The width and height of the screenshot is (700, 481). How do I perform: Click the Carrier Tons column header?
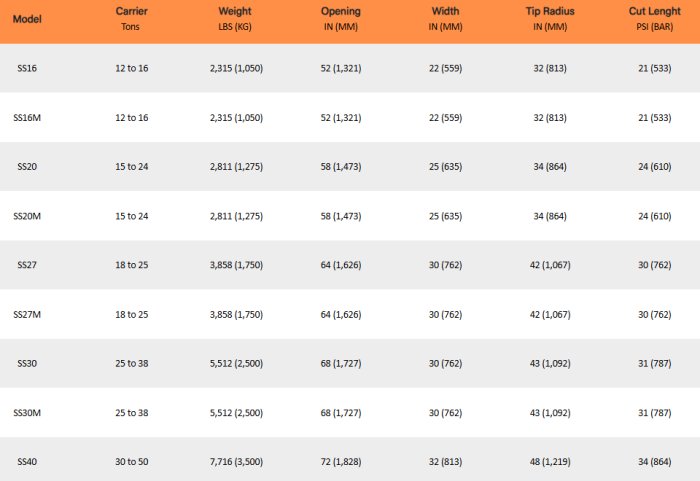131,19
